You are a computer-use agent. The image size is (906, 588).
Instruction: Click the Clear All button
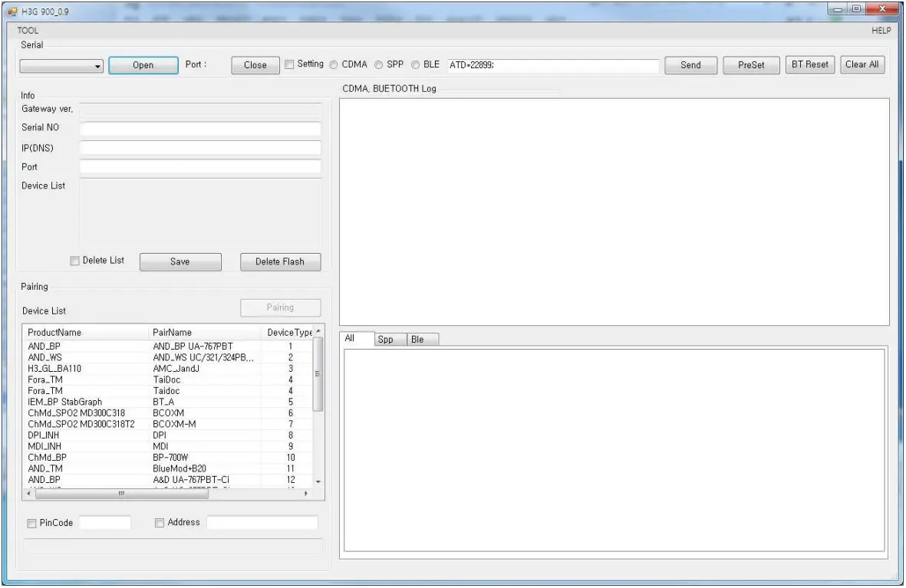pos(862,64)
